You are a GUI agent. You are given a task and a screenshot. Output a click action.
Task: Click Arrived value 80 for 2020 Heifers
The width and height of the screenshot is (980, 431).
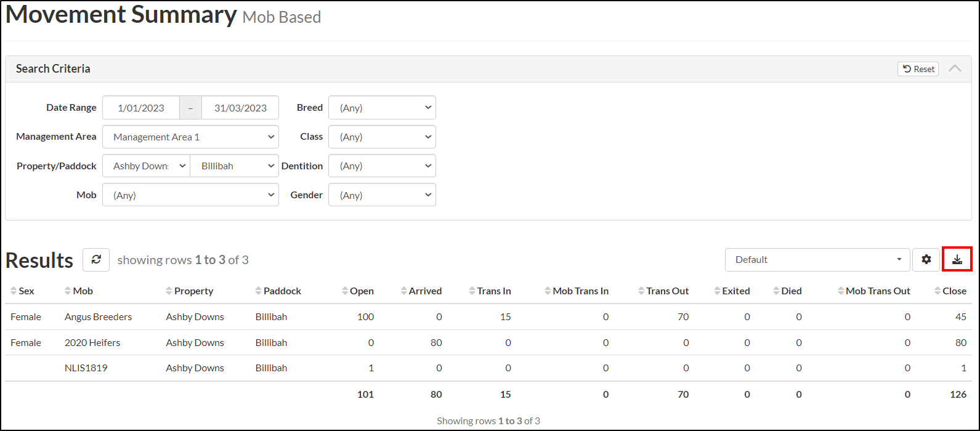[x=436, y=342]
